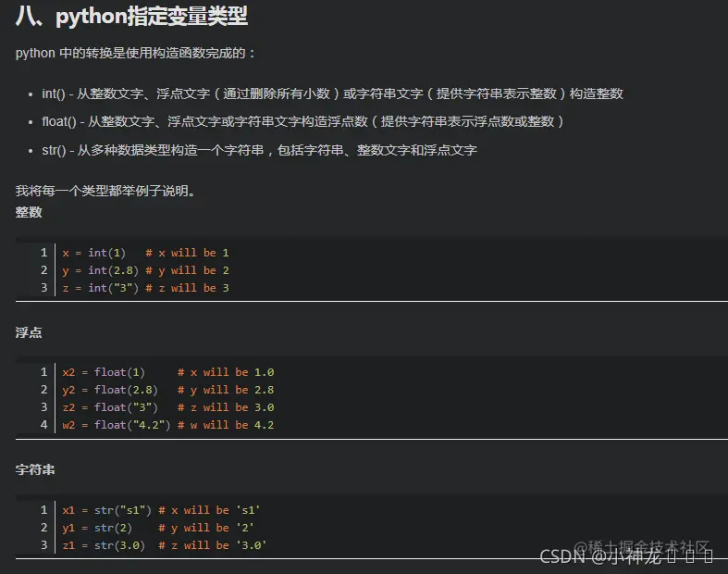Click the heading 'python指定变量类型'
Image resolution: width=728 pixels, height=574 pixels.
[152, 17]
